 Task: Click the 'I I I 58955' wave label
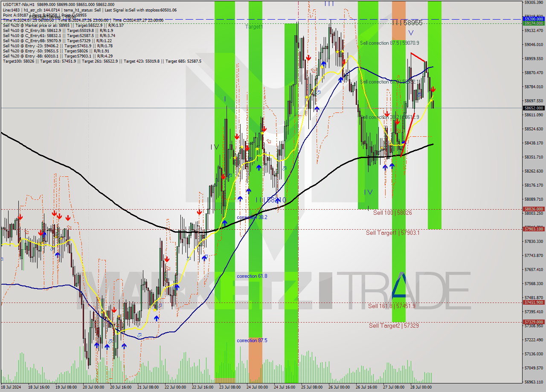coord(407,23)
